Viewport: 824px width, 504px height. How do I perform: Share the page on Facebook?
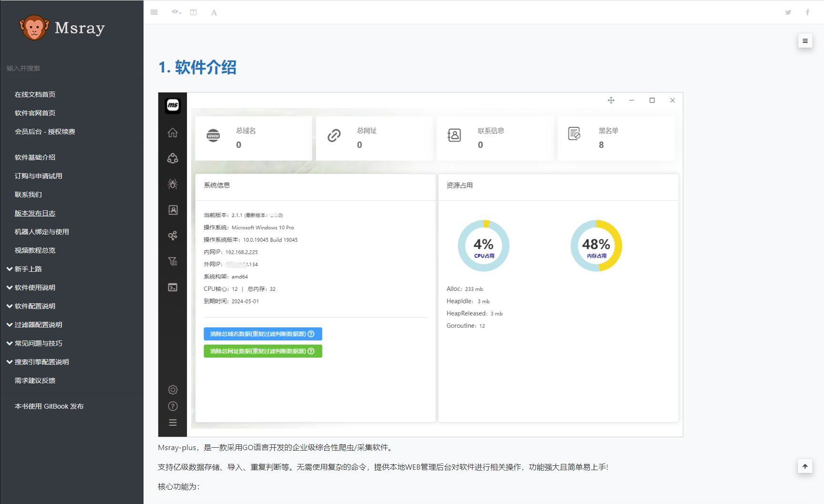click(x=807, y=12)
